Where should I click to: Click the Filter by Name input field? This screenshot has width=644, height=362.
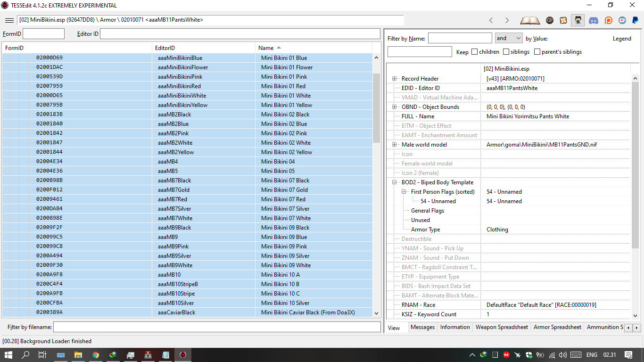460,38
